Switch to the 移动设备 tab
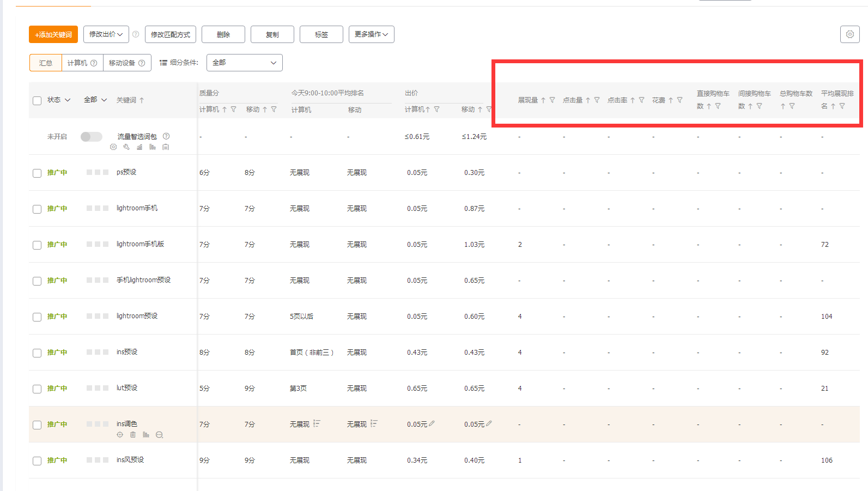 [127, 63]
